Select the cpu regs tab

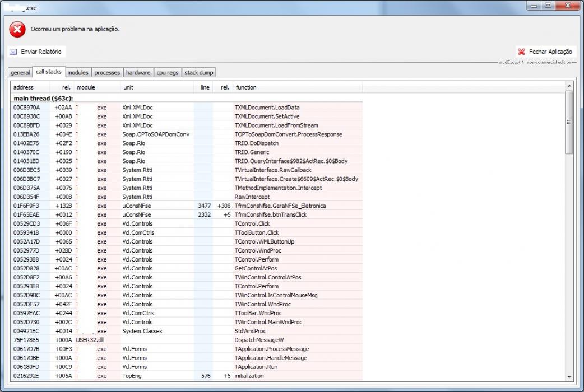[167, 73]
